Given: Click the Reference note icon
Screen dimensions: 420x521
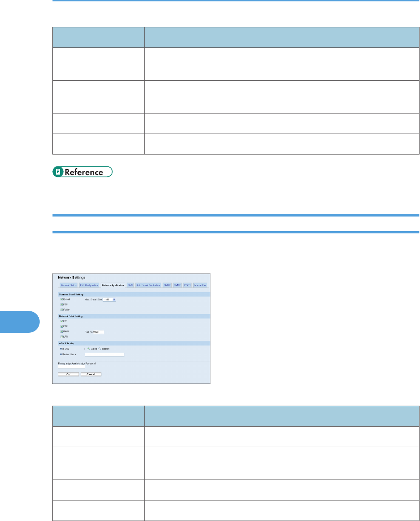Looking at the screenshot, I should (x=58, y=172).
